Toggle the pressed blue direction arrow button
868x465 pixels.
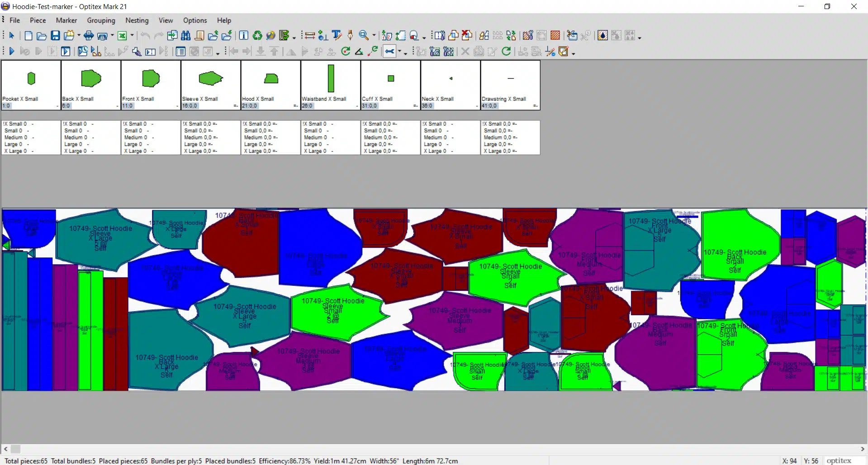(x=389, y=52)
